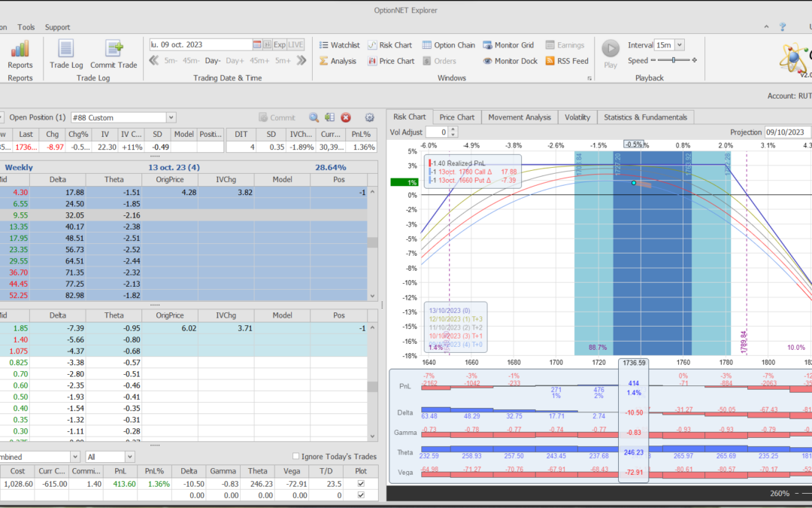
Task: Open the playback Interval 15m dropdown
Action: point(680,45)
